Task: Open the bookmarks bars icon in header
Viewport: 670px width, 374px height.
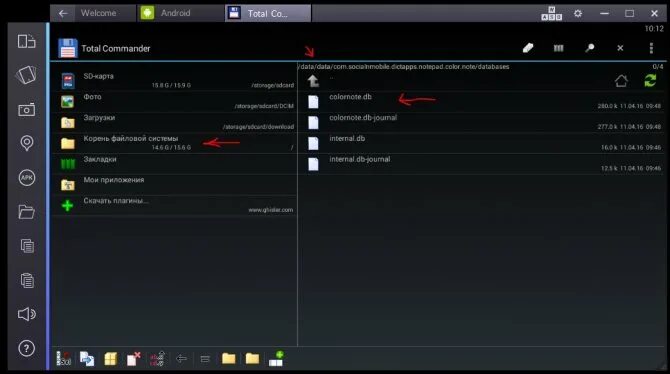Action: pyautogui.click(x=558, y=48)
